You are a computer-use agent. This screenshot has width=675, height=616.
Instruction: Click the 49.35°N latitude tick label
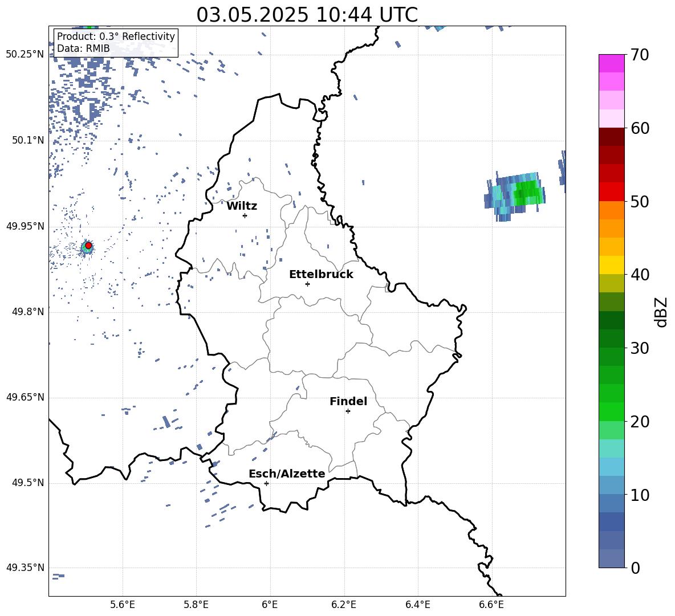[x=25, y=568]
